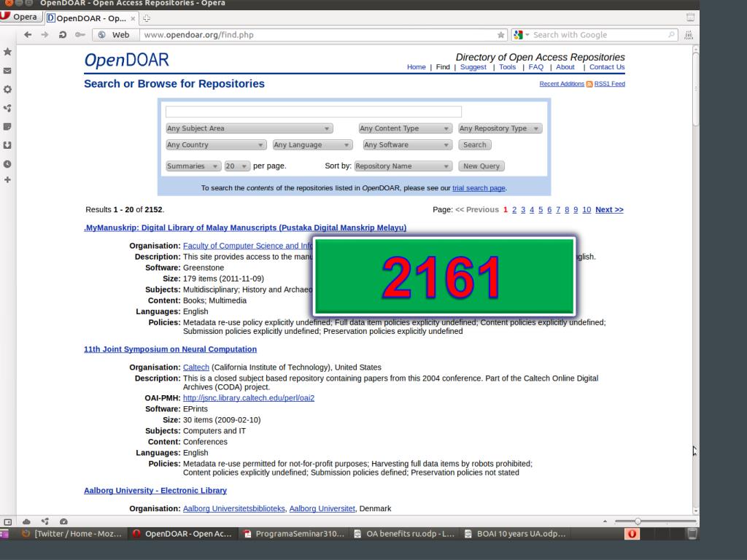Switch to the OpenDOAR browser tab
The height and width of the screenshot is (560, 747).
(90, 18)
